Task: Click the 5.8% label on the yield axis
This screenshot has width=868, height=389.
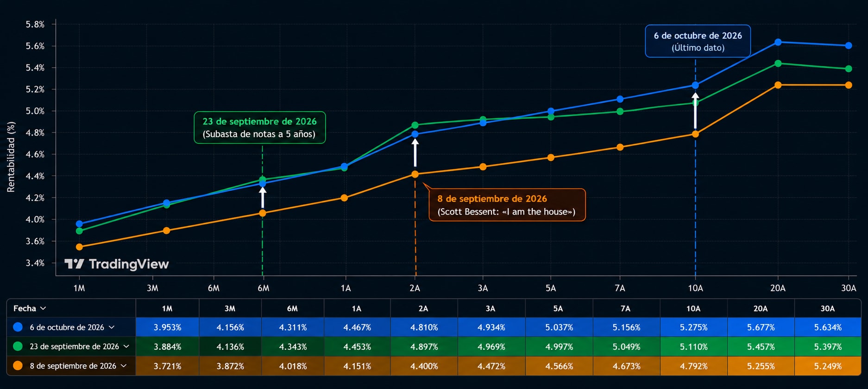Action: pos(35,24)
